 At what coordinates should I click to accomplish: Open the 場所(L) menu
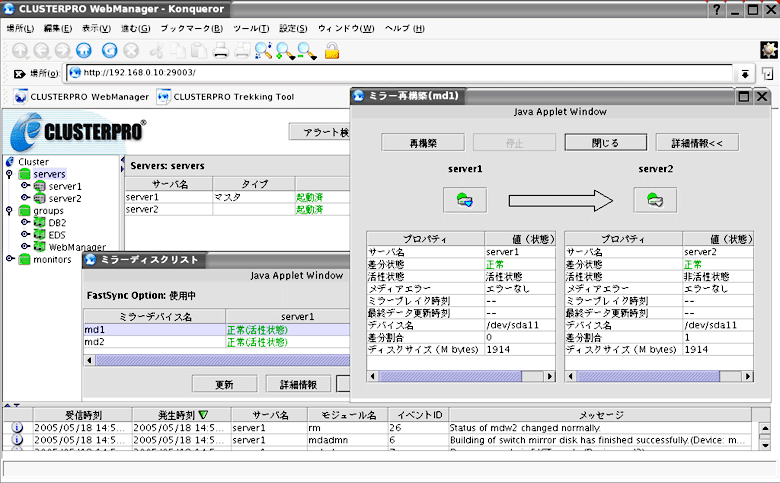pos(20,28)
